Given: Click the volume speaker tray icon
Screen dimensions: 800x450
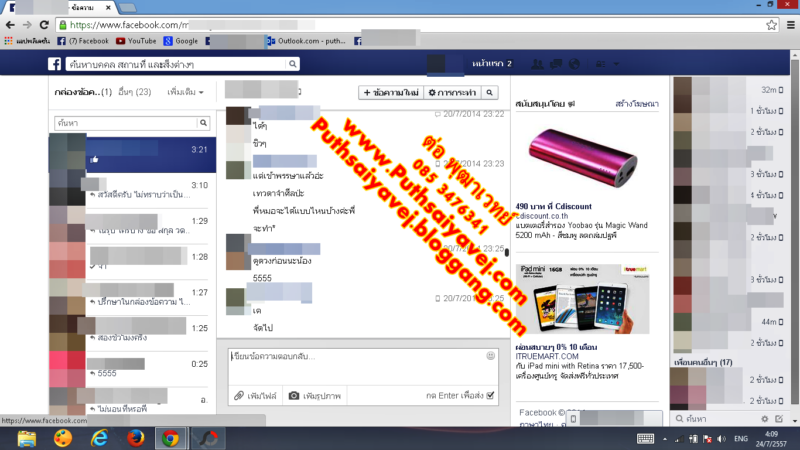Looking at the screenshot, I should (721, 439).
